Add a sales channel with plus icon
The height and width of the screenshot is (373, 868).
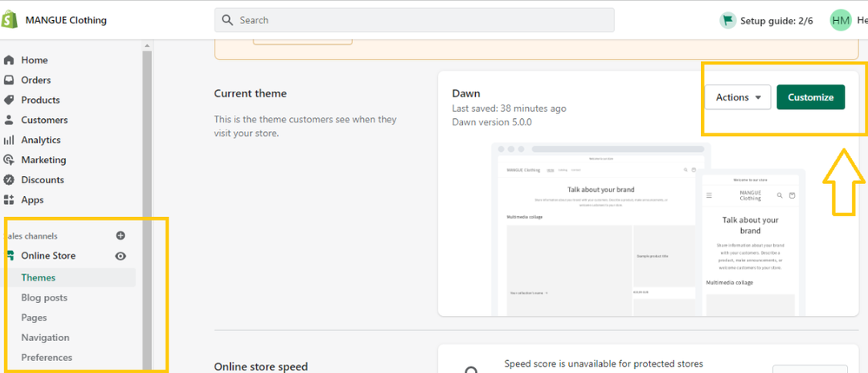(120, 236)
